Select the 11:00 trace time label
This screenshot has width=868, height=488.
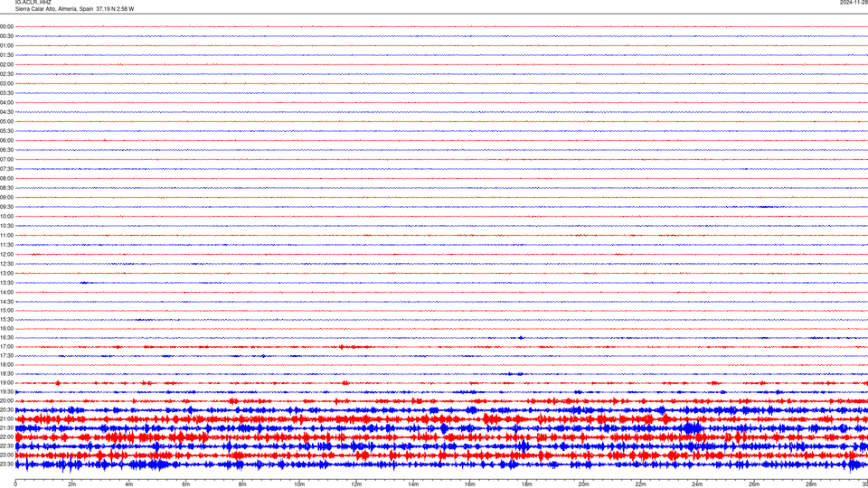[x=6, y=235]
